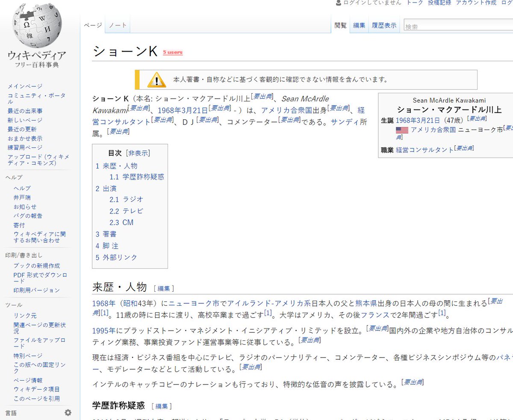
Task: Click the warning triangle icon in notice box
Action: click(x=156, y=80)
